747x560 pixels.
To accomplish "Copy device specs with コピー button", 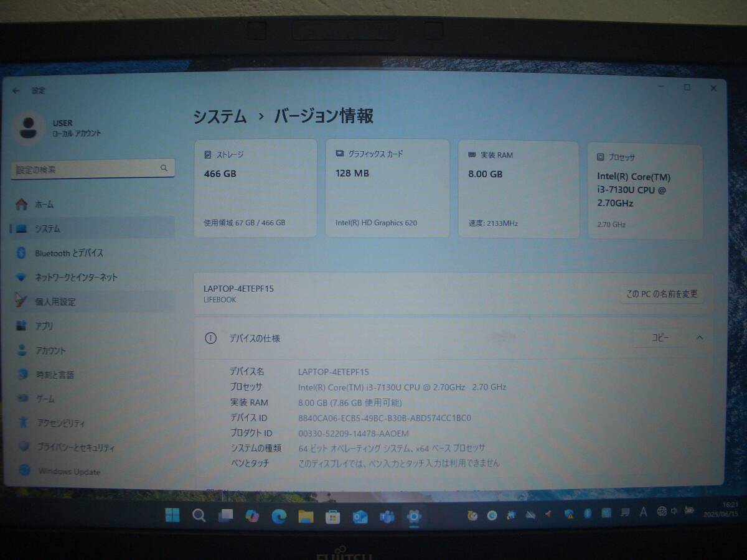I will pyautogui.click(x=660, y=338).
